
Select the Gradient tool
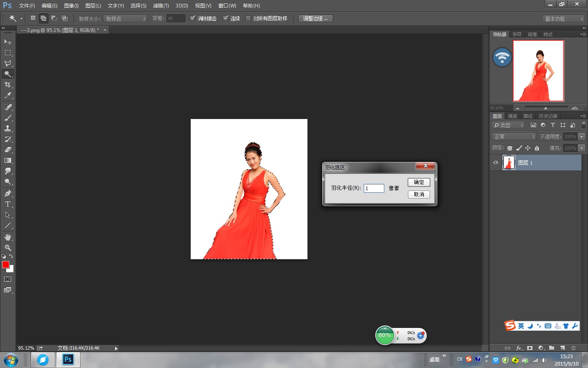8,160
